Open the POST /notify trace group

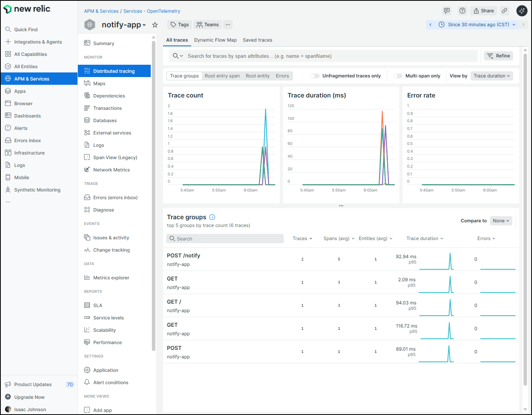(184, 255)
